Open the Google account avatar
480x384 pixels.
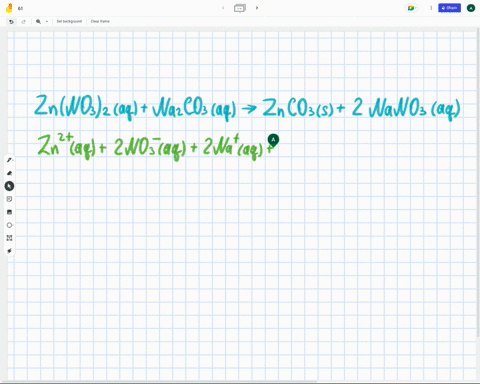pos(471,8)
